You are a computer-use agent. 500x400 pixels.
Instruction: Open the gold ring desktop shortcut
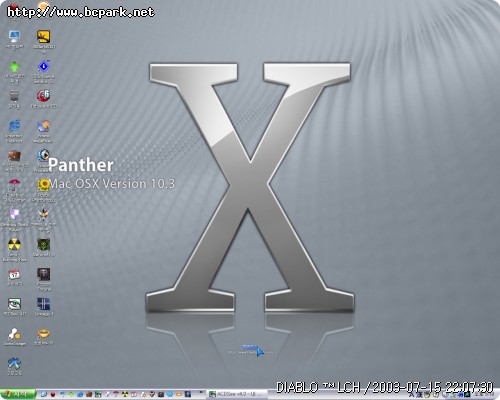pyautogui.click(x=43, y=333)
